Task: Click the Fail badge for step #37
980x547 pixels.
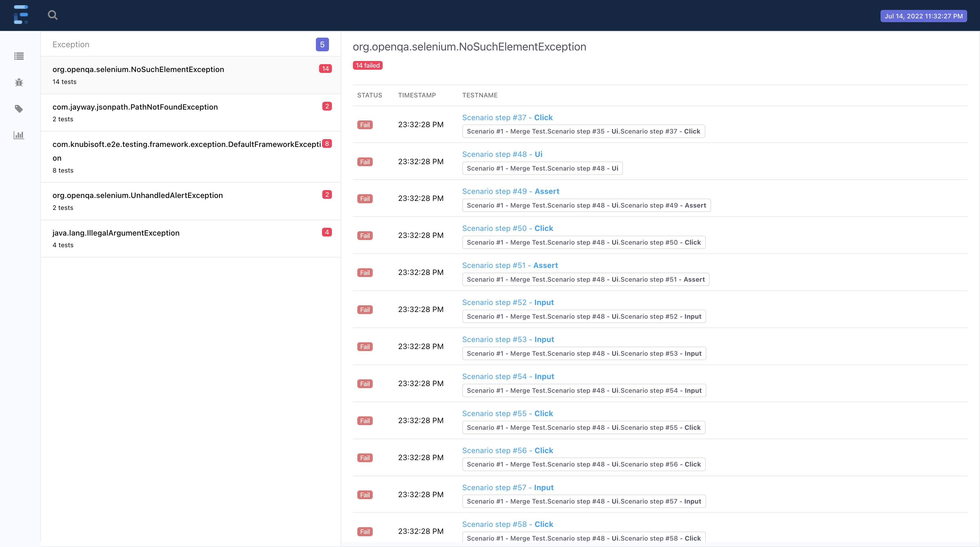Action: tap(365, 125)
